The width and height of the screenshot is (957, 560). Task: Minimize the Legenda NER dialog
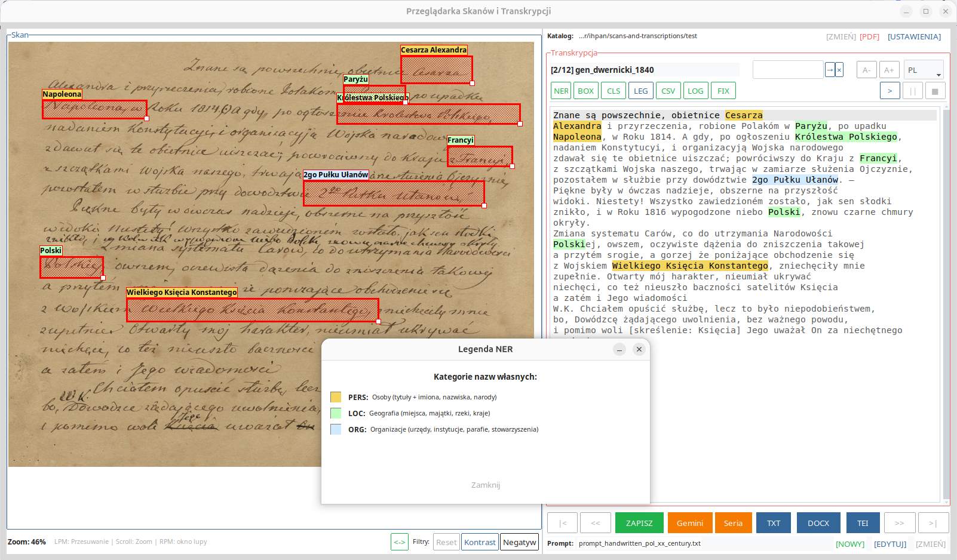[619, 349]
